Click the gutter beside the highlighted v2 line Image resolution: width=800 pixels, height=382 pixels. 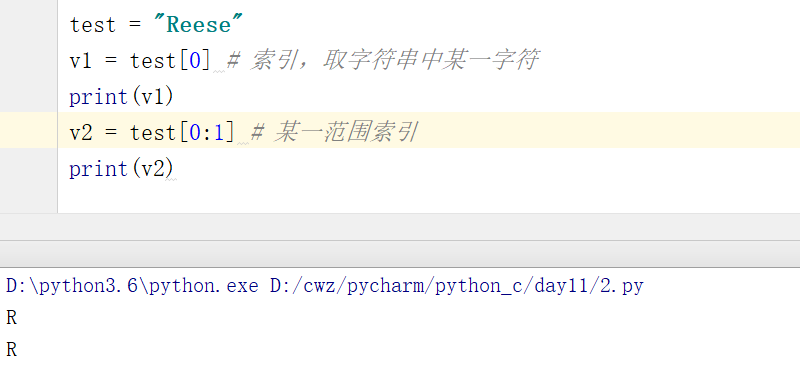coord(29,130)
